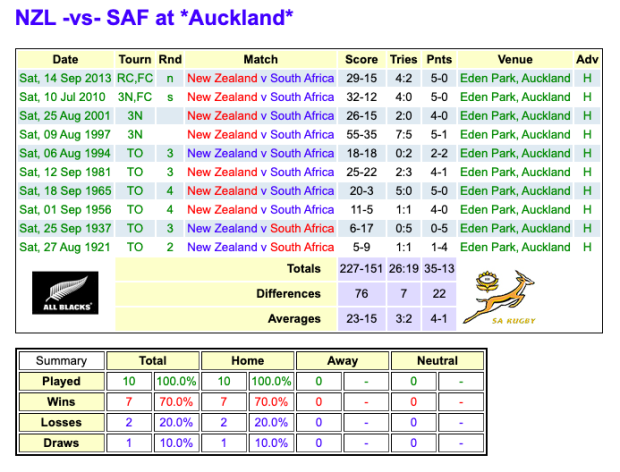Click the Adv column header
The width and height of the screenshot is (620, 472).
click(x=587, y=60)
